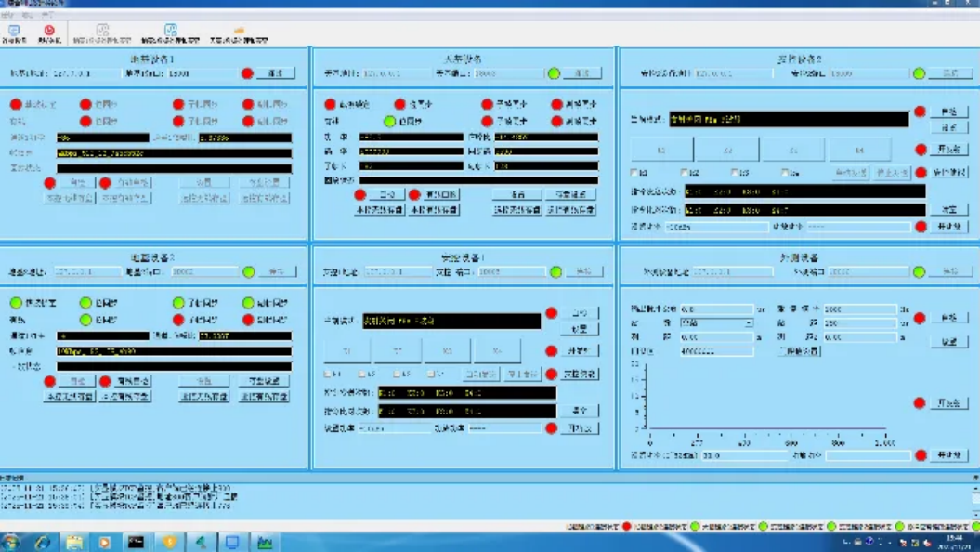The width and height of the screenshot is (980, 552).
Task: Open the Windows Start menu
Action: (11, 542)
